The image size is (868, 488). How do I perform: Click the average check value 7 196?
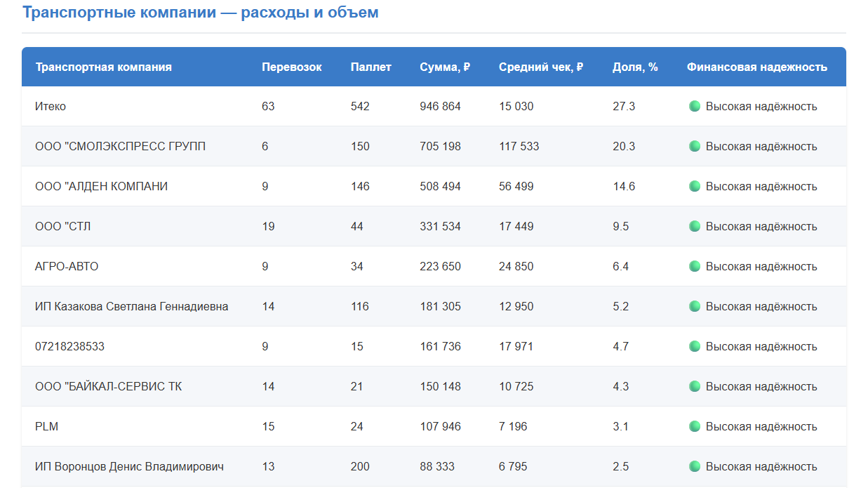[x=513, y=426]
